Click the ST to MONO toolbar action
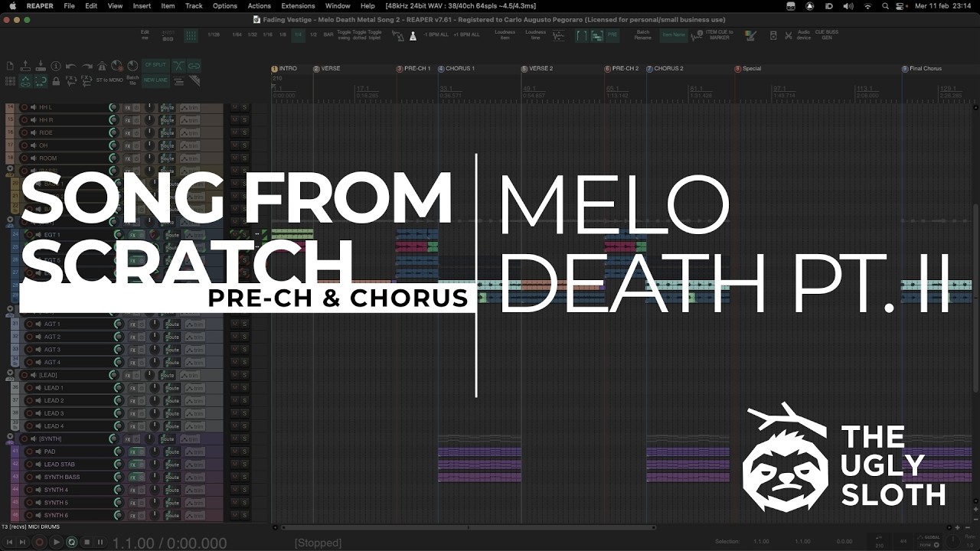 (109, 80)
